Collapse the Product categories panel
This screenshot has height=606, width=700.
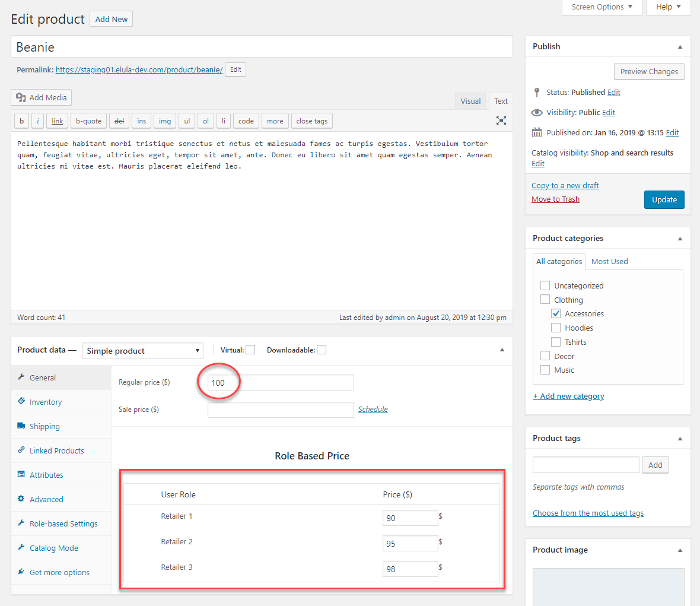[x=680, y=239]
